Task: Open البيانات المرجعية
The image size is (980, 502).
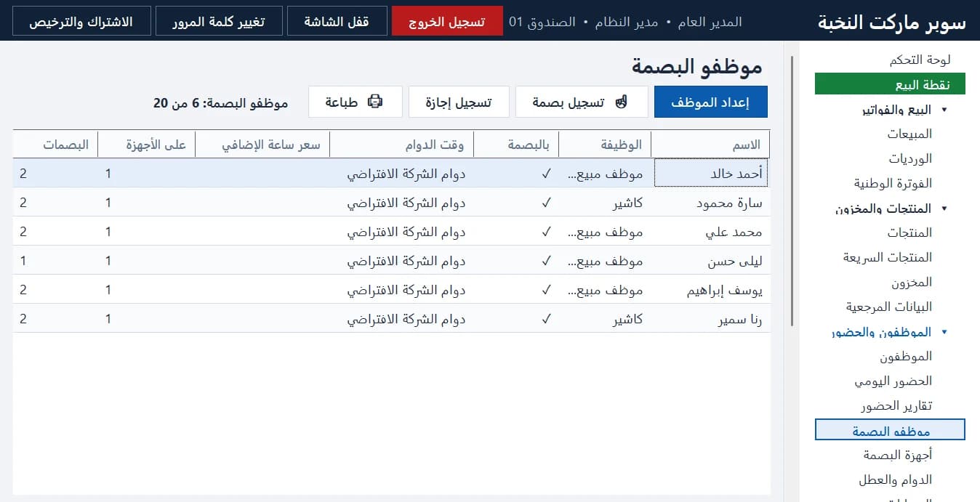Action: 888,307
